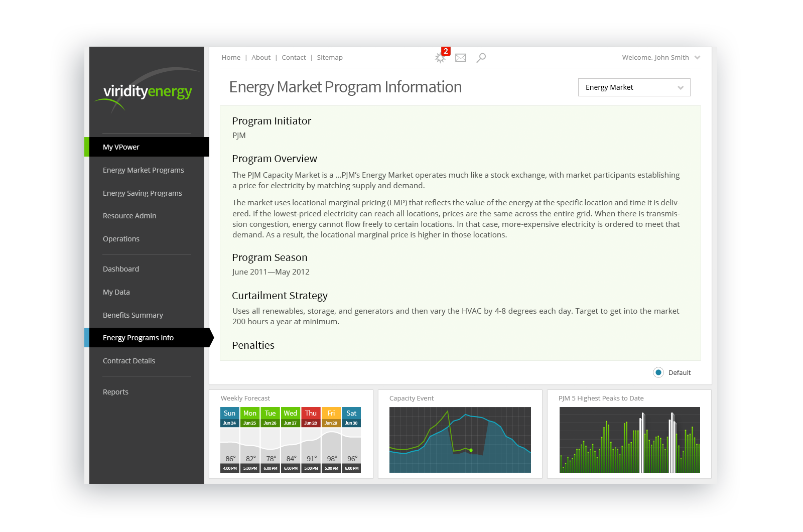The image size is (803, 532).
Task: Click the 86° Sunday temperature value
Action: click(230, 459)
